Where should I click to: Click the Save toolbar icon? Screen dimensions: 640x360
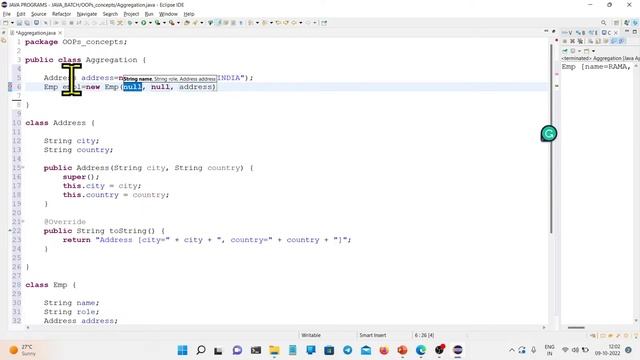[19, 23]
